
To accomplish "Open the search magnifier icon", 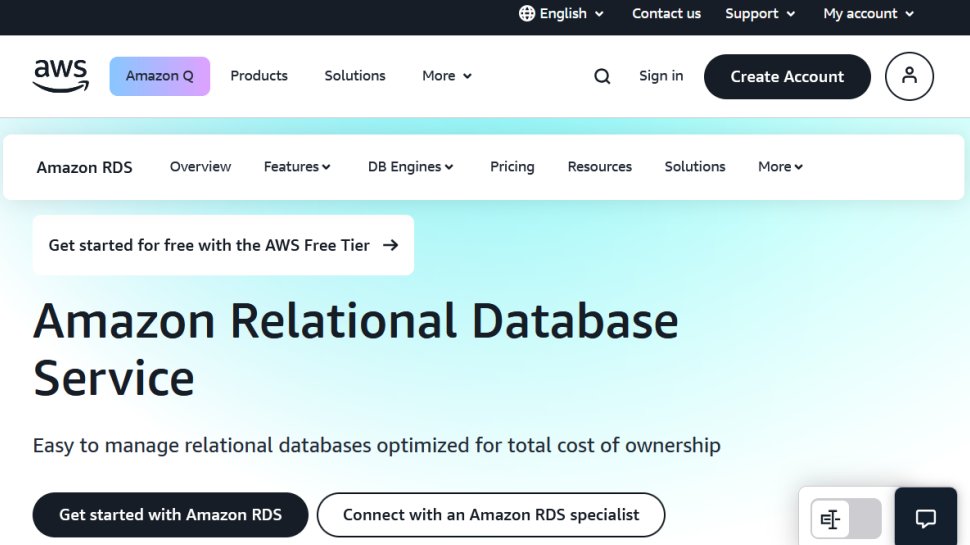I will 602,76.
